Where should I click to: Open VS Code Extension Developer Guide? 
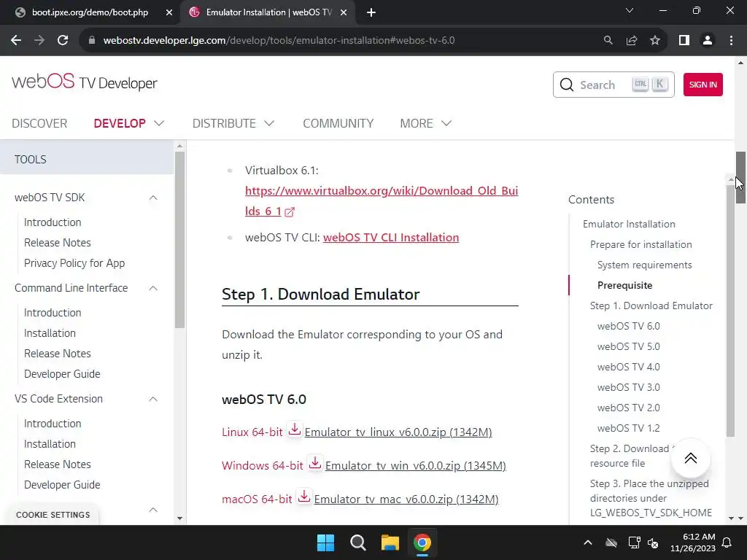[62, 485]
